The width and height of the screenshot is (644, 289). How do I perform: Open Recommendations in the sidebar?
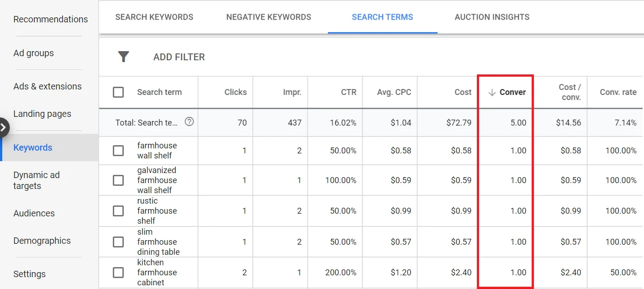pos(51,19)
